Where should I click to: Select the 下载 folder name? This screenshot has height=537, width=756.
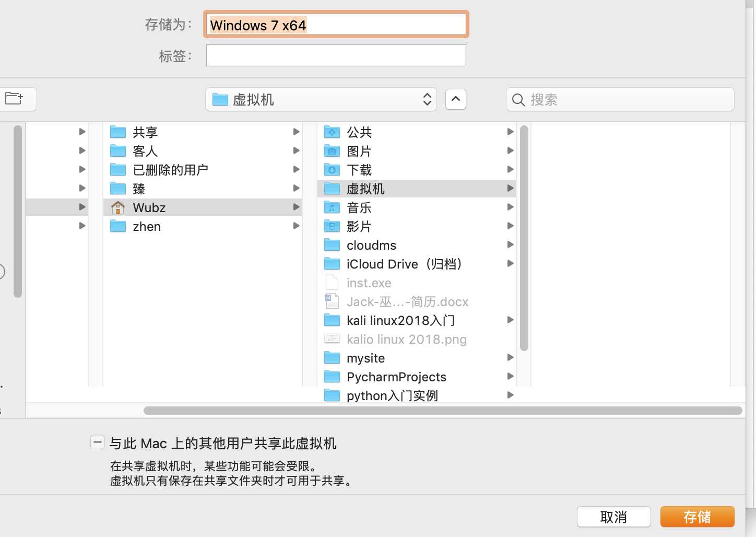point(359,170)
